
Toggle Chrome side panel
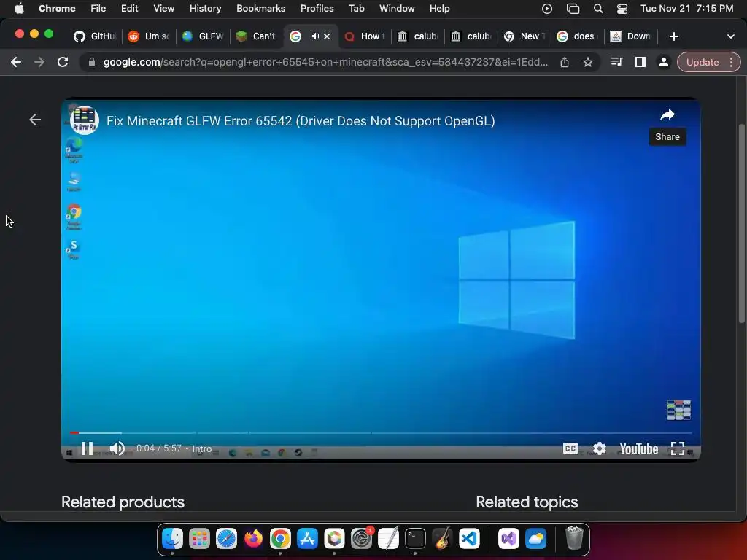click(640, 62)
